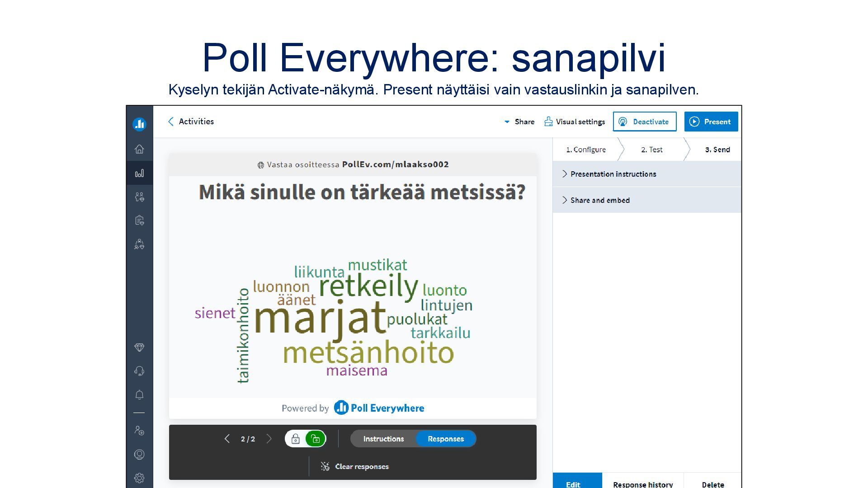Click the Edit button
868x488 pixels.
[577, 481]
